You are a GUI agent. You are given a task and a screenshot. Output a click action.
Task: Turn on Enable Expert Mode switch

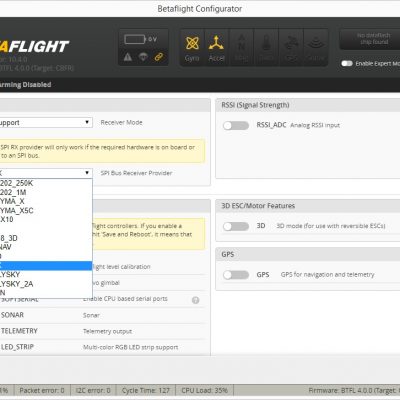(x=347, y=63)
